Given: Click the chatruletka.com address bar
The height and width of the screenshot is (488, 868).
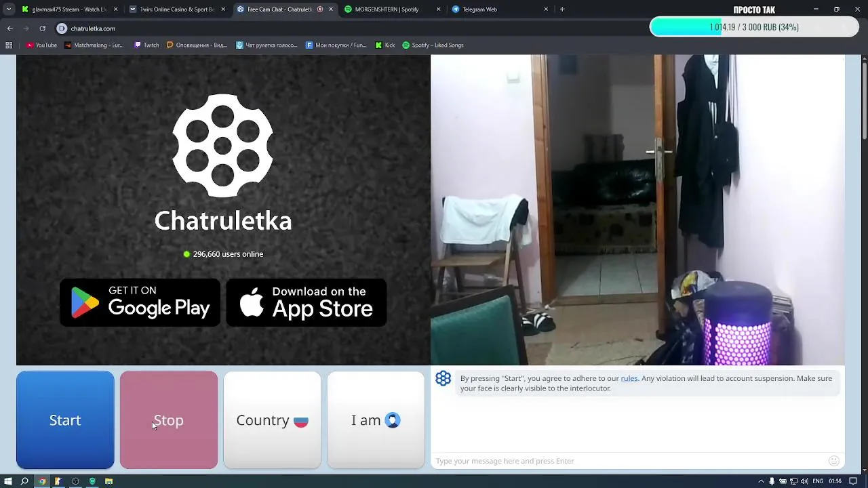Looking at the screenshot, I should (x=353, y=28).
